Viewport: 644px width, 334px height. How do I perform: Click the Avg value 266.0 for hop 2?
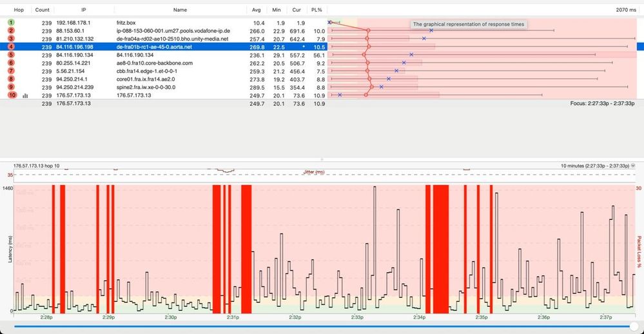[x=257, y=31]
